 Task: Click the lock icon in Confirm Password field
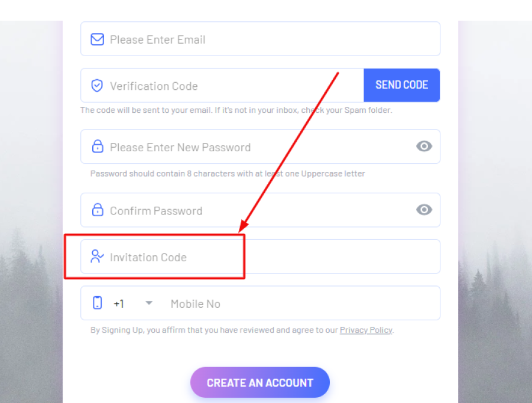point(97,210)
